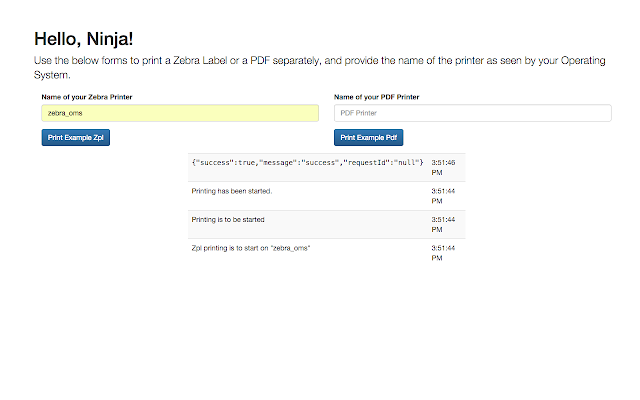Click the 3:51:46 PM timestamp
This screenshot has height=400, width=640.
coord(443,167)
